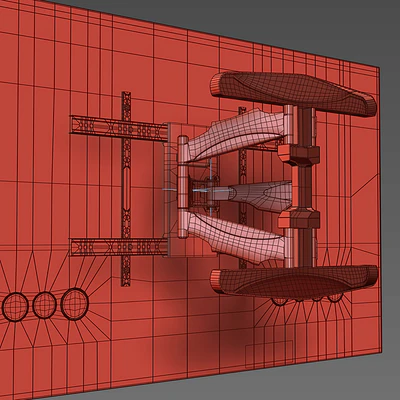
Task: Pick the upper hexagonal joint block
Action: pos(299,155)
